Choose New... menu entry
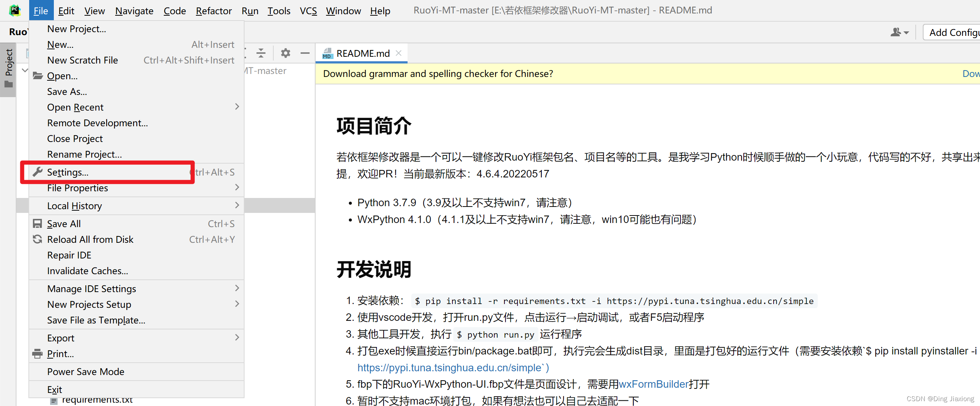 coord(136,44)
